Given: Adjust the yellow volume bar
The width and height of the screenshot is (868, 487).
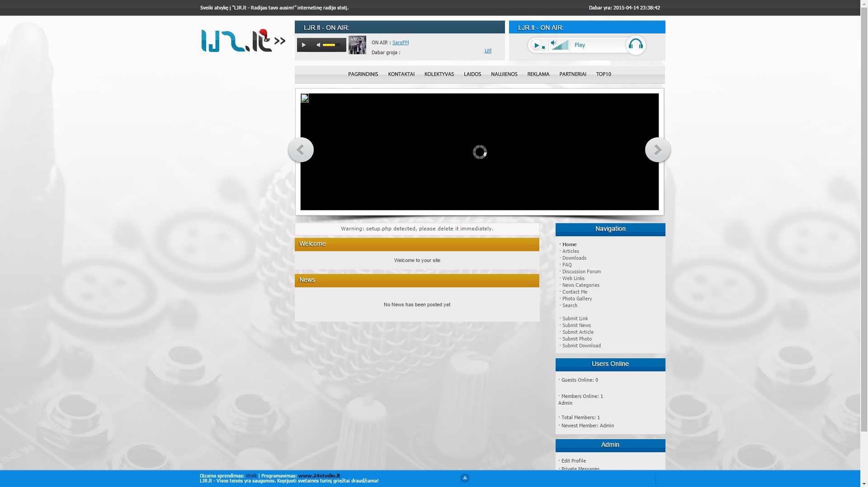Looking at the screenshot, I should pyautogui.click(x=331, y=45).
